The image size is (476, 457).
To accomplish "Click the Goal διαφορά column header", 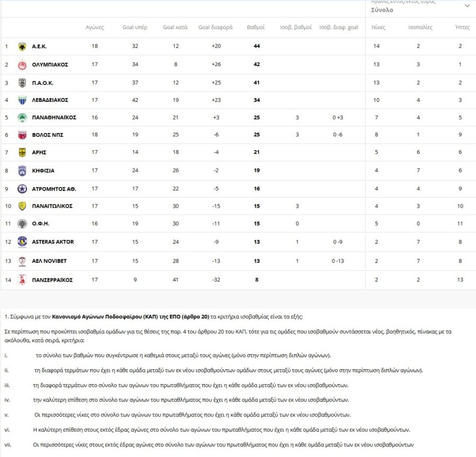I will click(215, 27).
